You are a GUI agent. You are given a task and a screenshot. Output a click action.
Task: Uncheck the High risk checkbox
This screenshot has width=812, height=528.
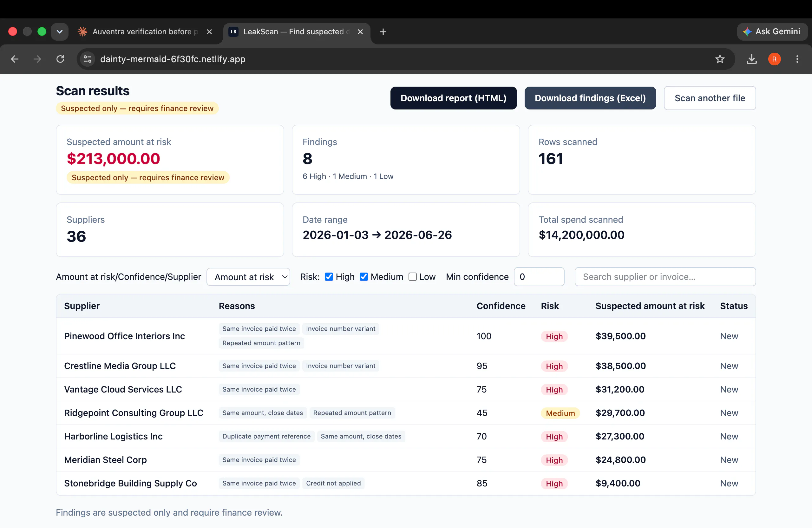(329, 277)
